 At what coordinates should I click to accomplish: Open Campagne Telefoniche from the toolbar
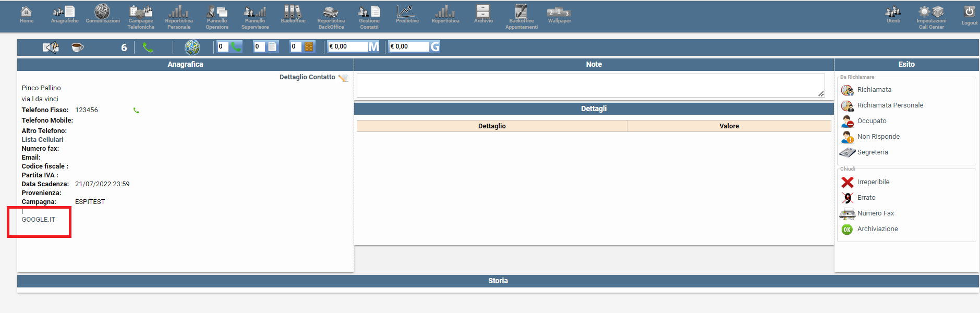click(x=141, y=17)
